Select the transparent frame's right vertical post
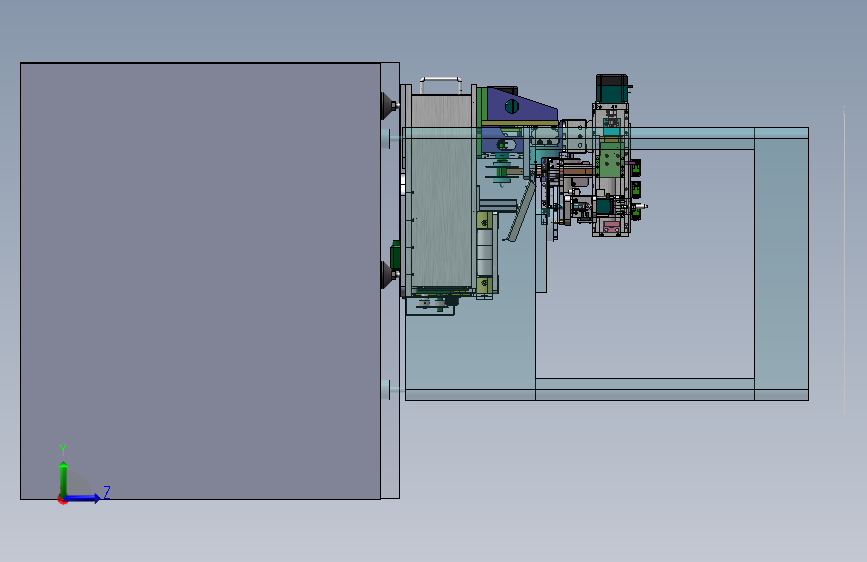The image size is (867, 562). tap(781, 264)
